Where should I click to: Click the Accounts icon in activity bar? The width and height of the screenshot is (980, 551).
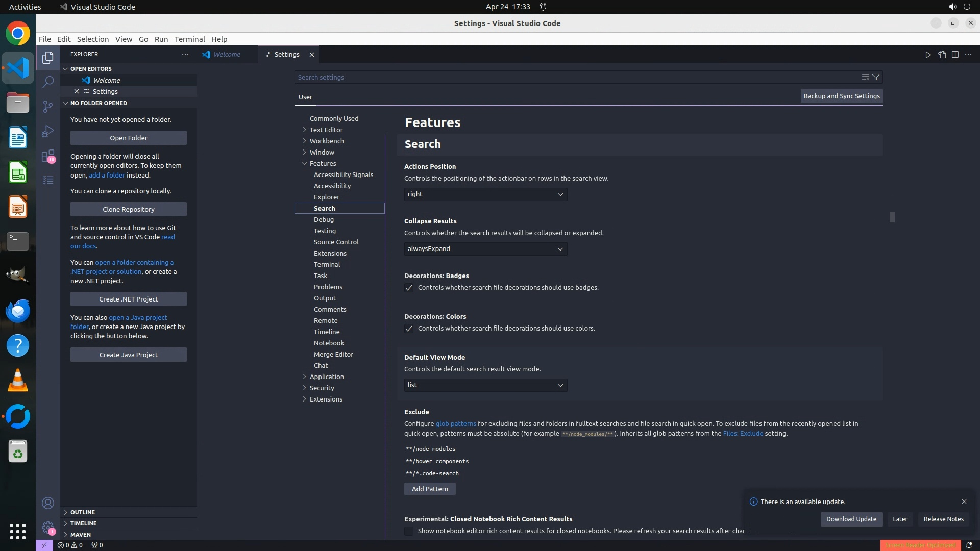coord(48,503)
